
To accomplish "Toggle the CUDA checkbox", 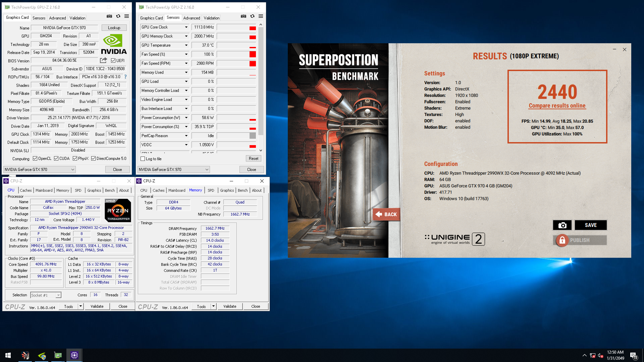I will pyautogui.click(x=56, y=159).
